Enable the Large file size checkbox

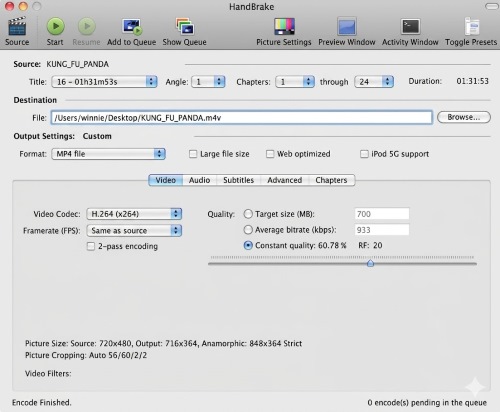(193, 154)
